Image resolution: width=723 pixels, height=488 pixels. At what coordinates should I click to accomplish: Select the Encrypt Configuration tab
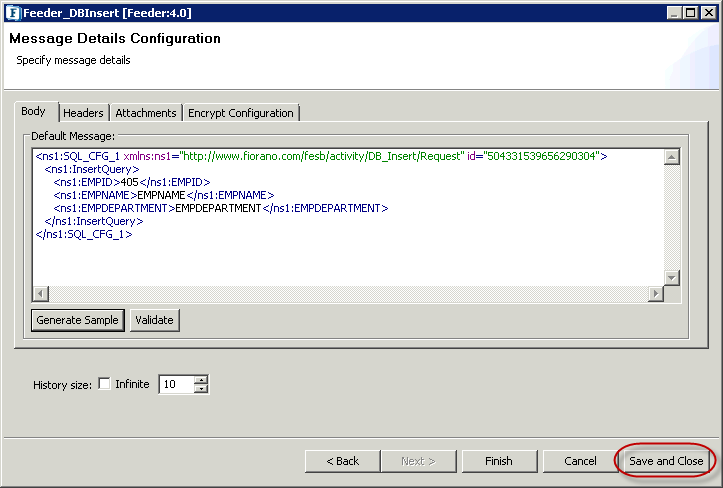point(241,113)
